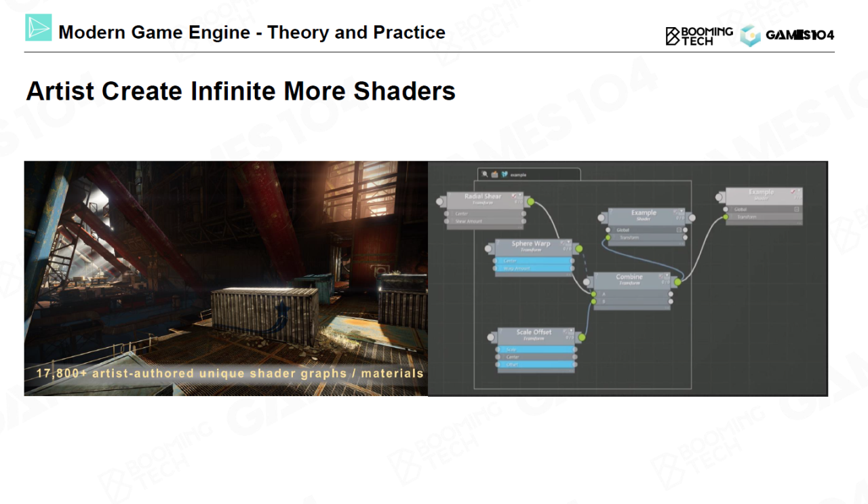
Task: Click the Warp Amount blue parameter row
Action: pyautogui.click(x=534, y=269)
